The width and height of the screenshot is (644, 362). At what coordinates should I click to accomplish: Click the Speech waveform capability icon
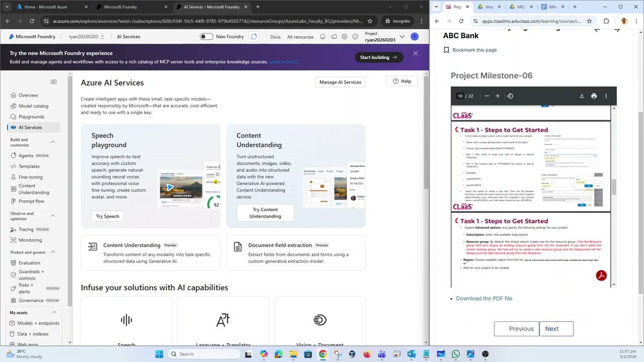[x=126, y=320]
